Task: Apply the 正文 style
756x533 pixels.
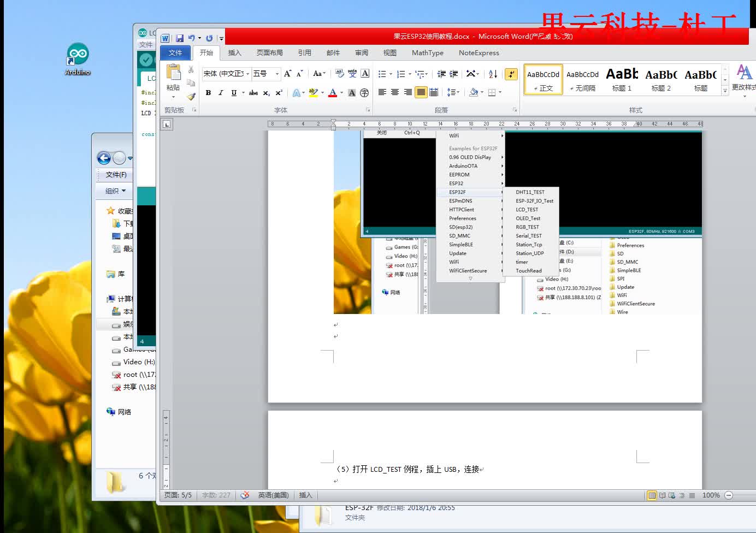Action: click(543, 80)
